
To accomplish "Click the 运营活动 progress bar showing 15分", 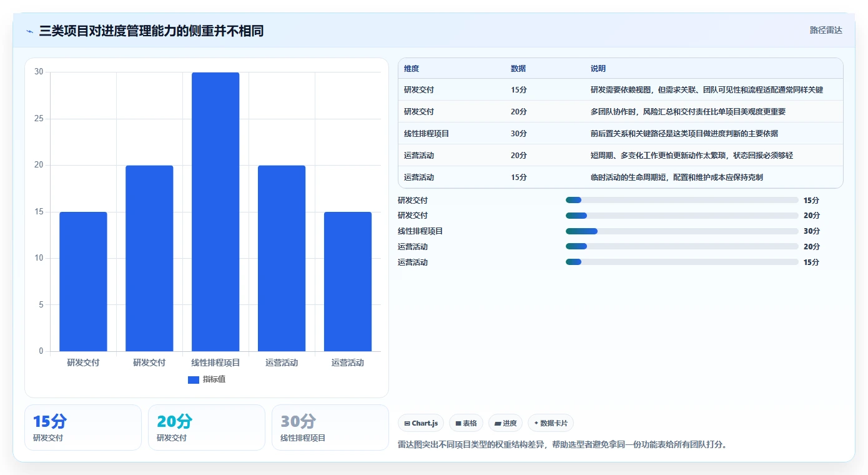I will 682,262.
